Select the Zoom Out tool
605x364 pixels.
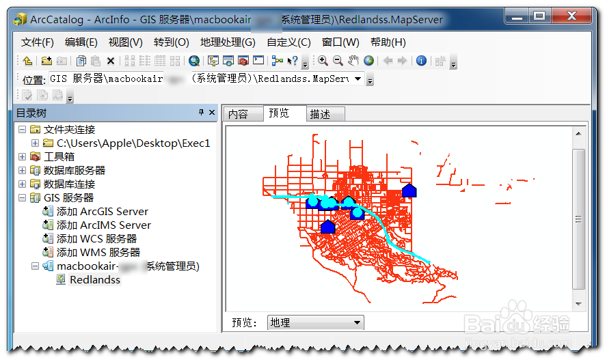tap(338, 61)
